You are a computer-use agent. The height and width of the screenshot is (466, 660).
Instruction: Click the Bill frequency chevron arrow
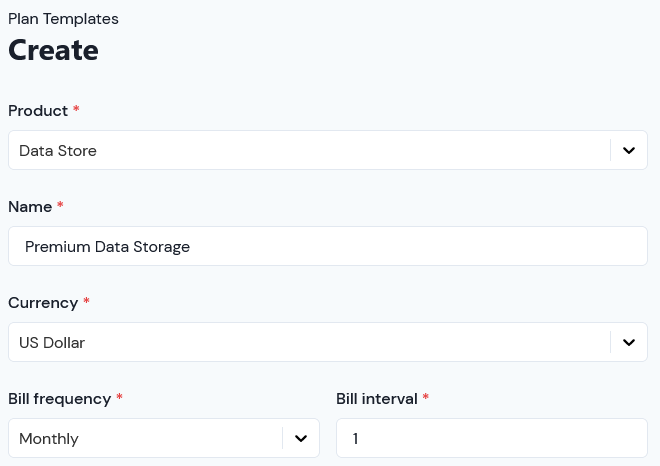(x=301, y=438)
